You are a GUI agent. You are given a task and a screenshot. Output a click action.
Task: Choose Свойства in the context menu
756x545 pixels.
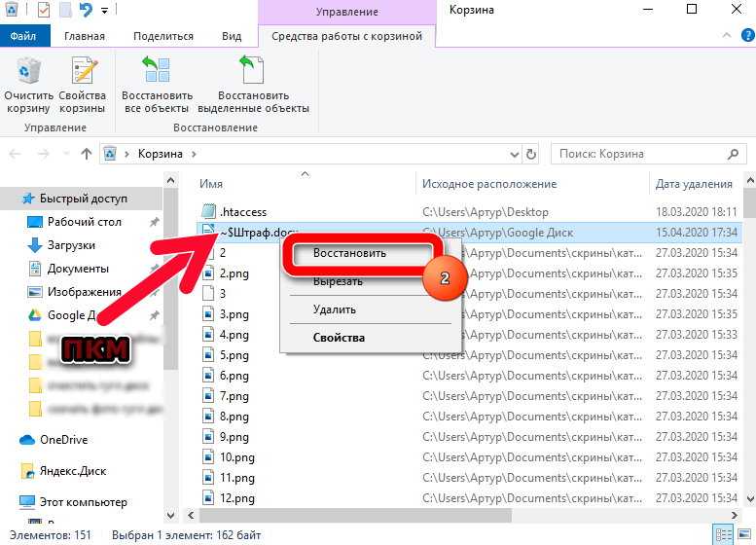(x=339, y=338)
